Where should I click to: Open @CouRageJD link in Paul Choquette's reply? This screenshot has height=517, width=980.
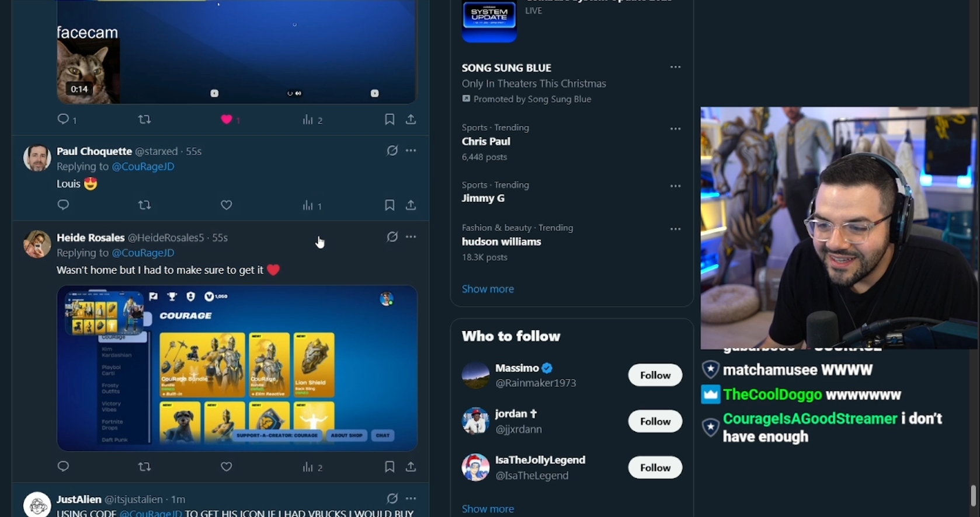[143, 166]
